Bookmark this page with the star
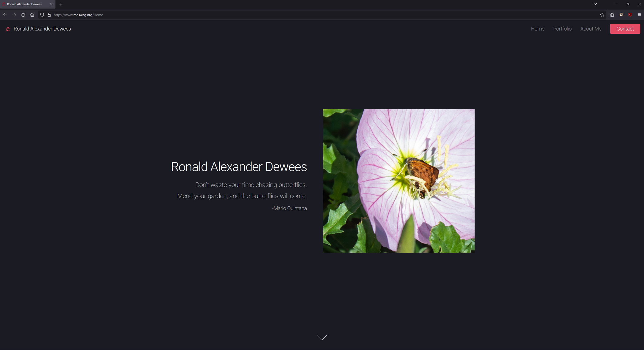This screenshot has height=350, width=644. click(602, 15)
